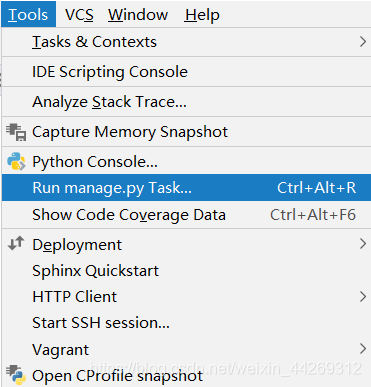Choose Analyze Stack Trace...

(x=186, y=102)
